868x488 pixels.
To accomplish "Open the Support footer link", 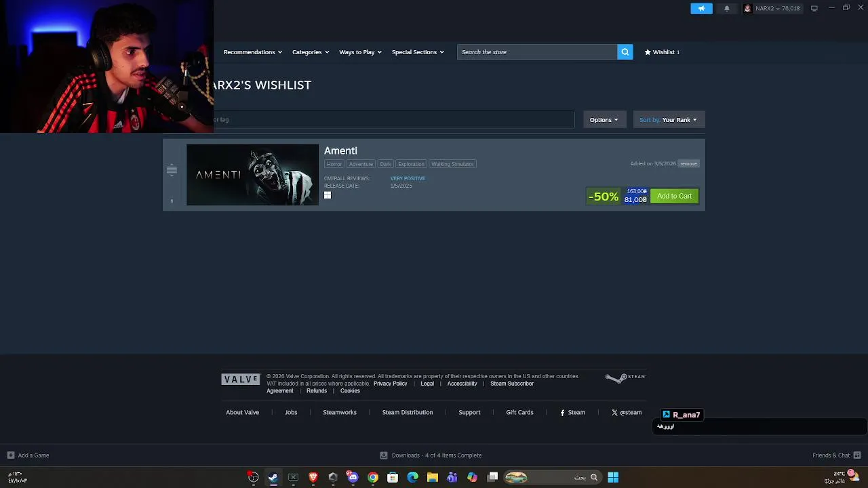I will 469,412.
